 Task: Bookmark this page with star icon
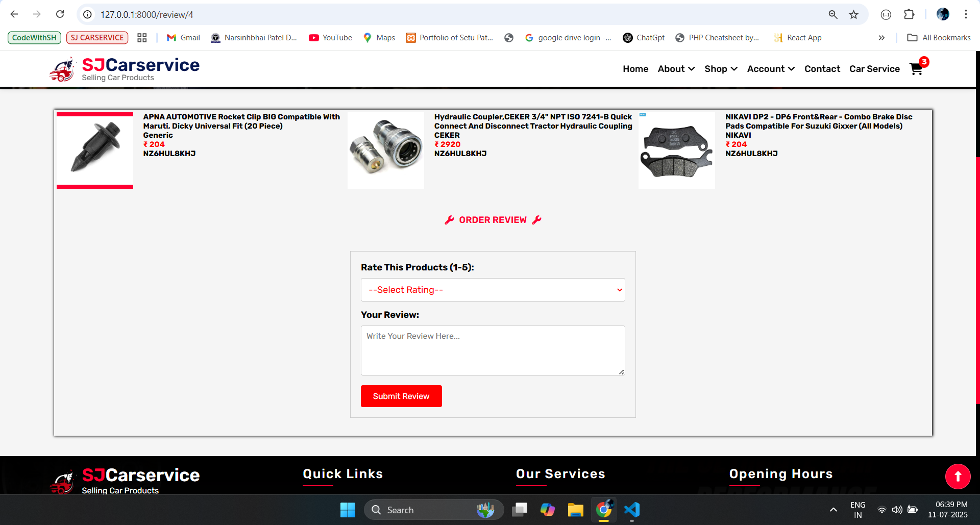pos(853,15)
